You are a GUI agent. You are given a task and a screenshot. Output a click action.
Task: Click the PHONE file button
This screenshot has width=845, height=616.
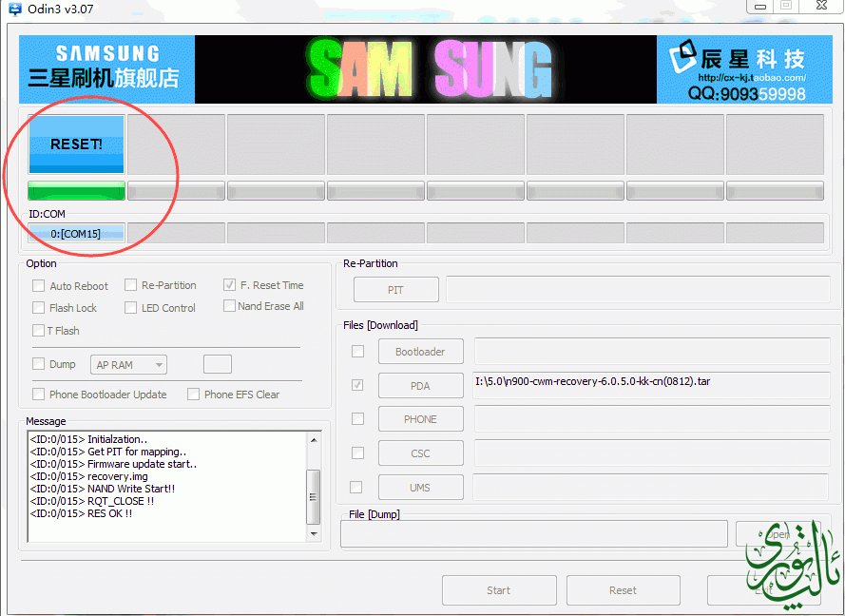(421, 419)
